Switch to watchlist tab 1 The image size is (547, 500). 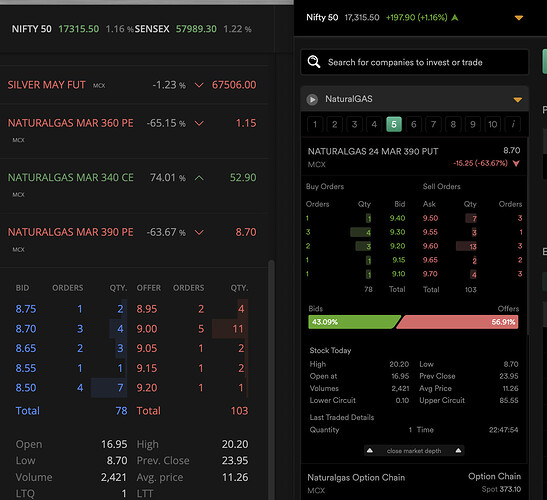(x=315, y=125)
